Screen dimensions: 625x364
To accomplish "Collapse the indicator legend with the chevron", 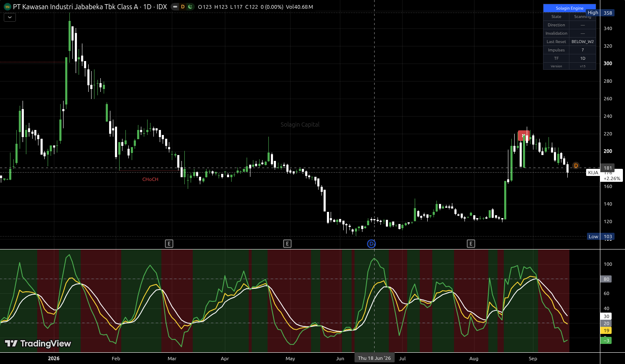I will coord(10,17).
